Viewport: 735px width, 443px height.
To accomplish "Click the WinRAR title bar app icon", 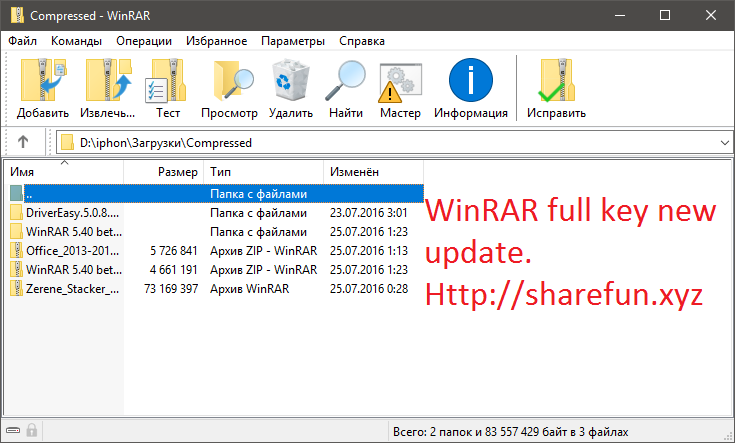I will pos(17,15).
